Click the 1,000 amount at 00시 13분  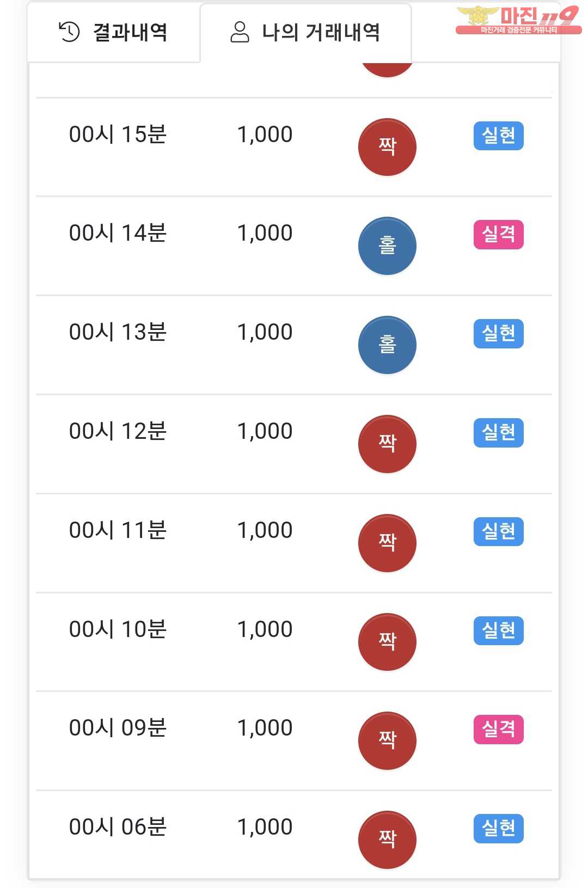pyautogui.click(x=265, y=332)
